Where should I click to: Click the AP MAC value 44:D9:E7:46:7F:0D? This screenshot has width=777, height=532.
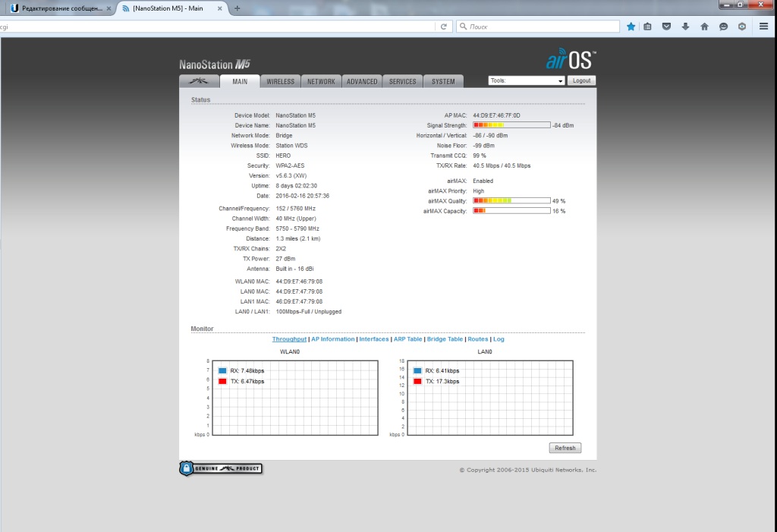pos(496,115)
